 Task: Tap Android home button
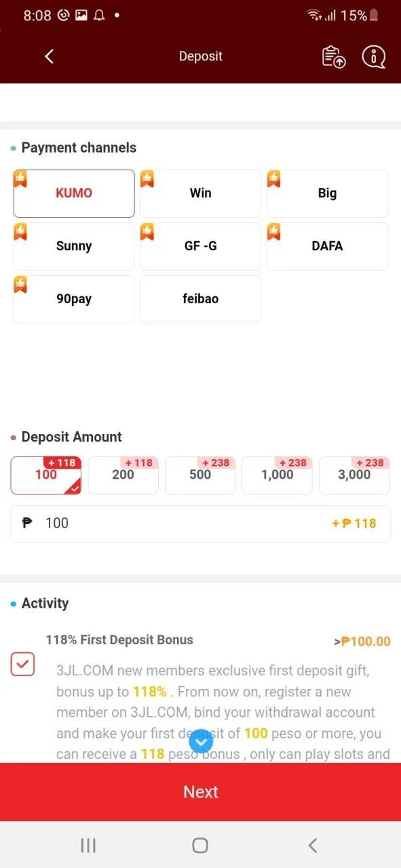point(200,845)
